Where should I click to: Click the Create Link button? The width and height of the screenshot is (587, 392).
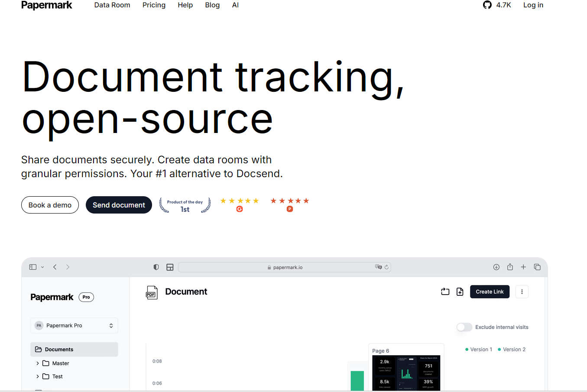tap(490, 292)
